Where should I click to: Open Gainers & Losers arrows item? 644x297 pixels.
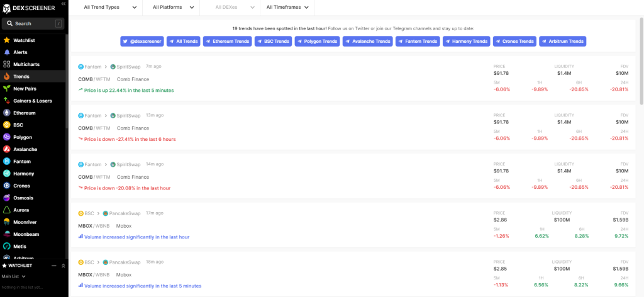coord(33,101)
